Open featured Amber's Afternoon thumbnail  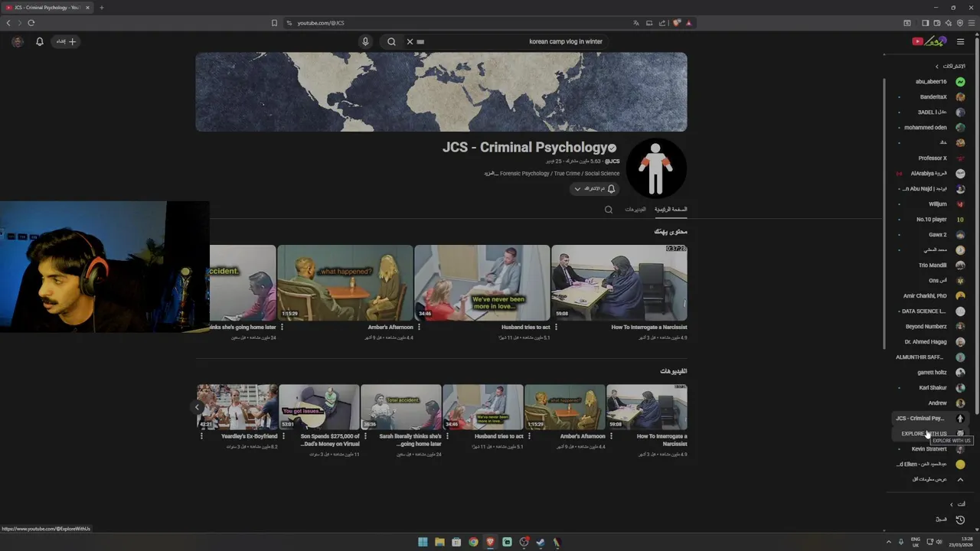(x=345, y=282)
